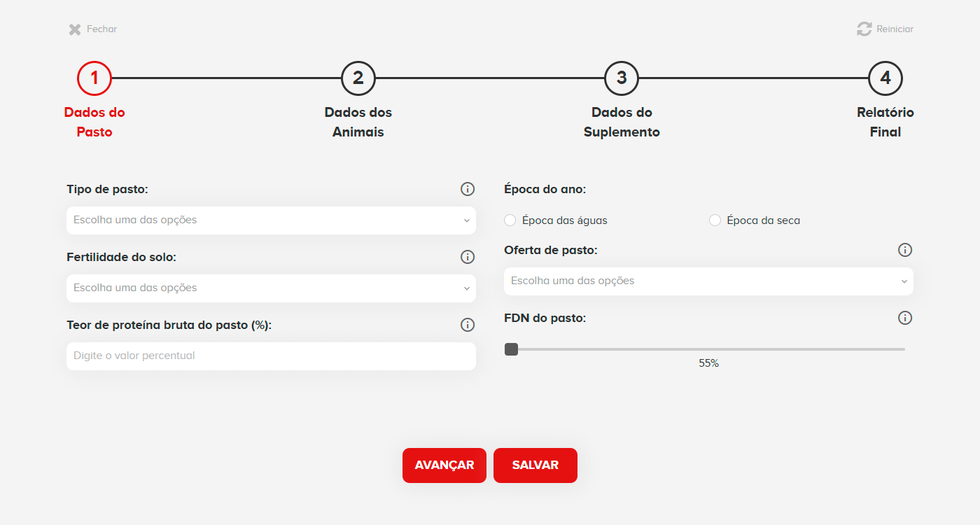View info about Oferta de pasto
The height and width of the screenshot is (525, 980).
(x=905, y=250)
